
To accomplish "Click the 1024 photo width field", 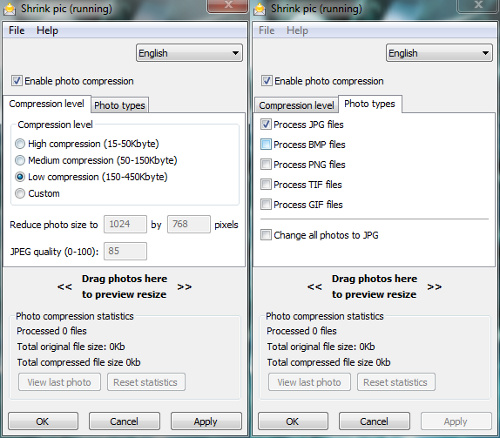I will click(125, 224).
